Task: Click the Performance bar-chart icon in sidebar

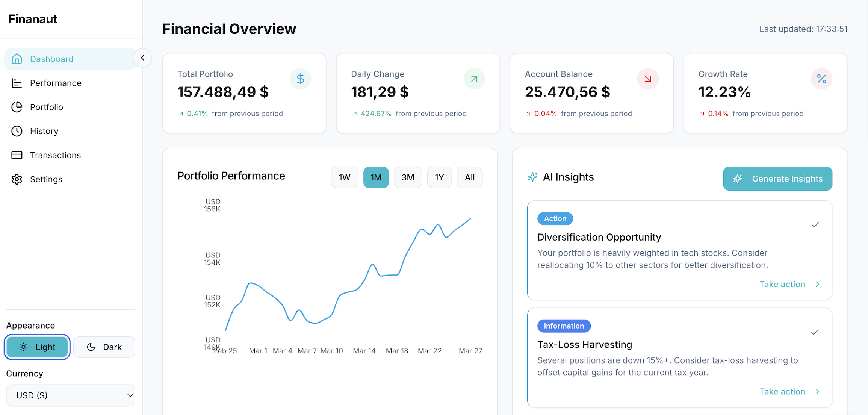Action: pos(17,83)
